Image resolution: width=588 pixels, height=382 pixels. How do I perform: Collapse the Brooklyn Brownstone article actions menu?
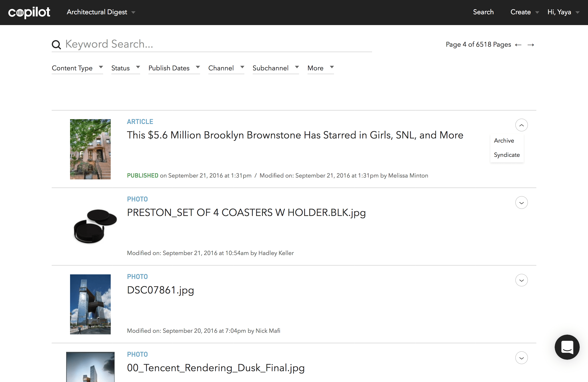click(x=521, y=125)
